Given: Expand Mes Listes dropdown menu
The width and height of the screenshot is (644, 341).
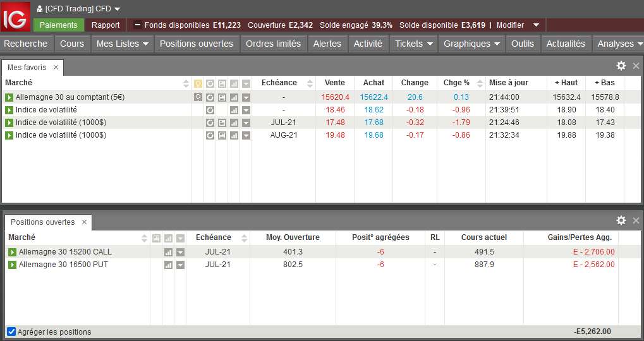Looking at the screenshot, I should pyautogui.click(x=123, y=44).
